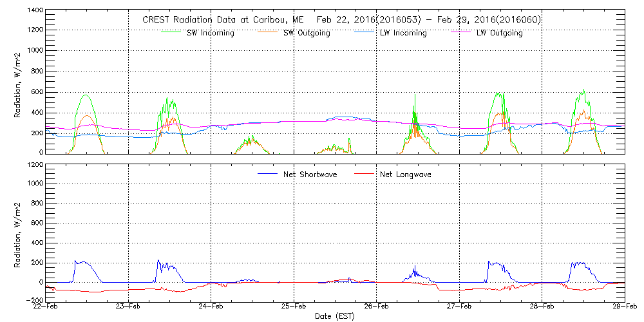Click the 1400 y-axis tick label
This screenshot has width=644, height=322.
33,11
